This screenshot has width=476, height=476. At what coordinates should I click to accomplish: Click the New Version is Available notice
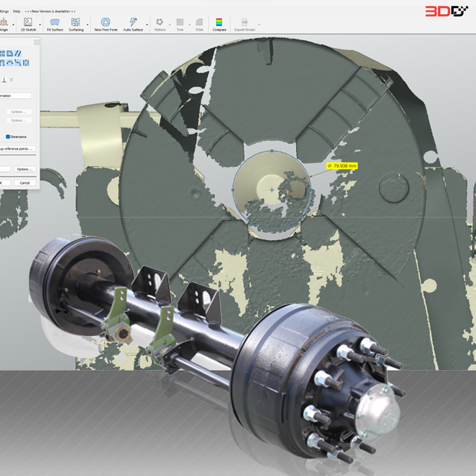click(x=50, y=11)
